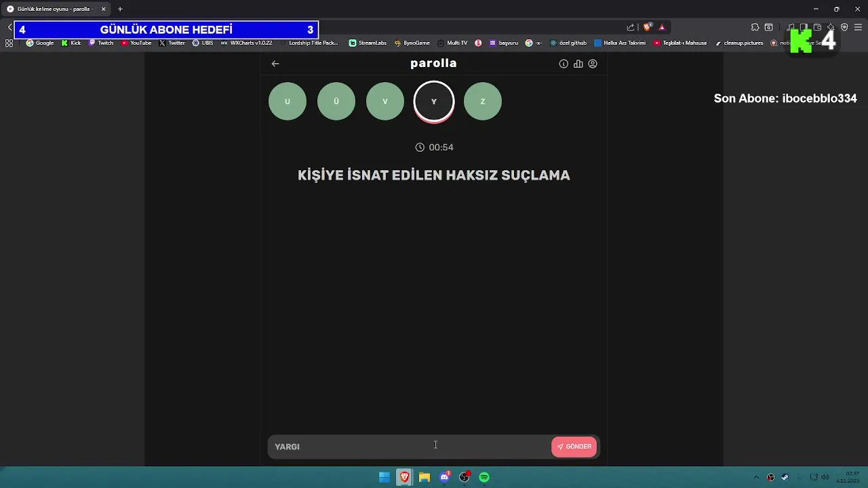Open the Twitch bookmark
The image size is (868, 488).
point(101,43)
